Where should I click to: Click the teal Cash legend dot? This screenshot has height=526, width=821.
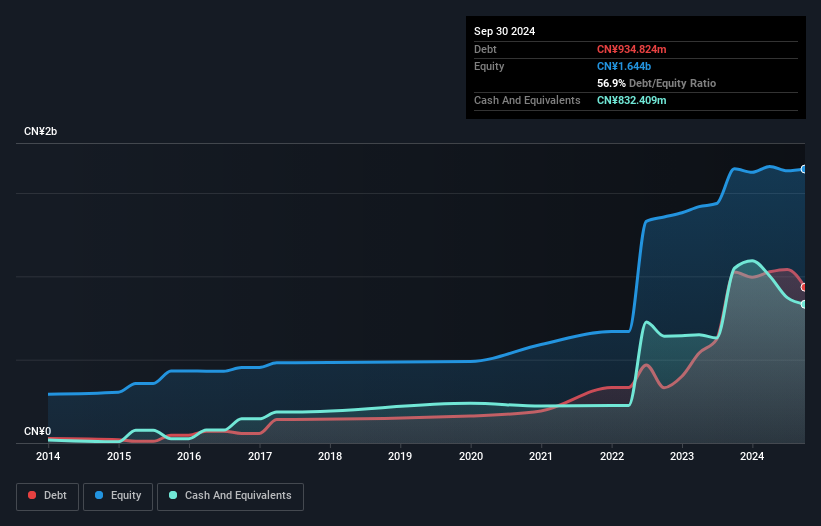[173, 495]
